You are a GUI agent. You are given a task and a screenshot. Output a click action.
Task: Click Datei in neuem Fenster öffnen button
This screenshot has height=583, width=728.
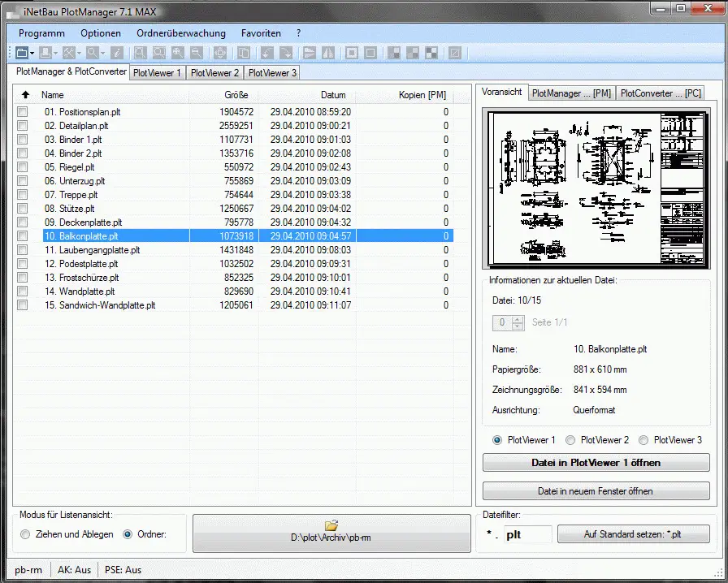click(596, 491)
